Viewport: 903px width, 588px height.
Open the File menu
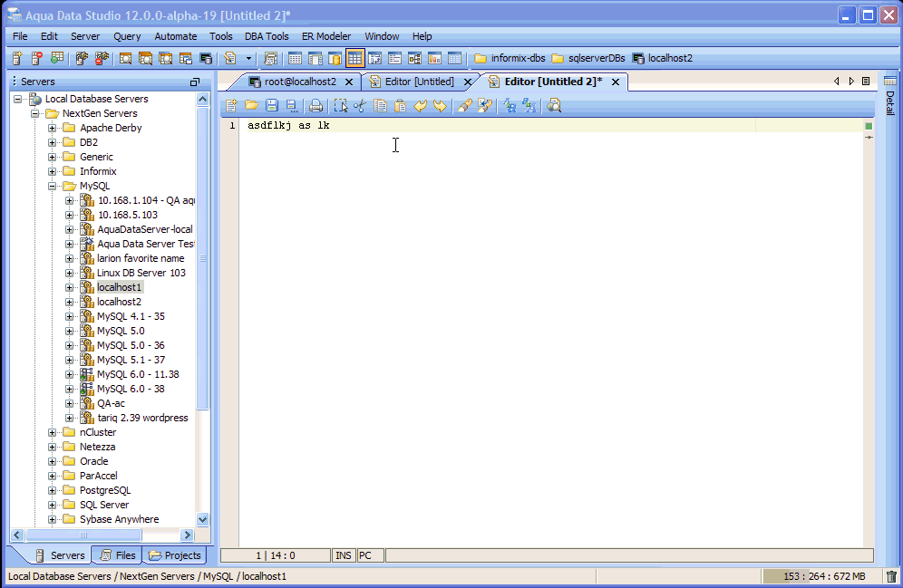[x=20, y=36]
